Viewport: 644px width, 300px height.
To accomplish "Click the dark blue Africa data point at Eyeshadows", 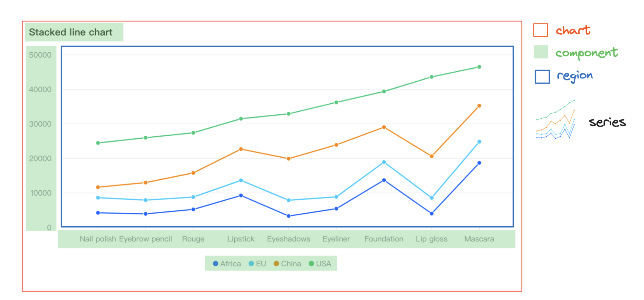I will tap(288, 216).
